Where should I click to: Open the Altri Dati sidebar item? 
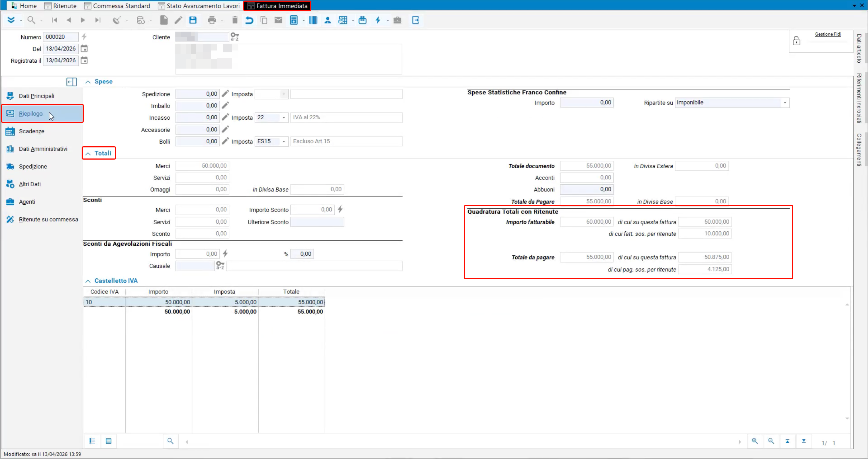click(x=42, y=184)
